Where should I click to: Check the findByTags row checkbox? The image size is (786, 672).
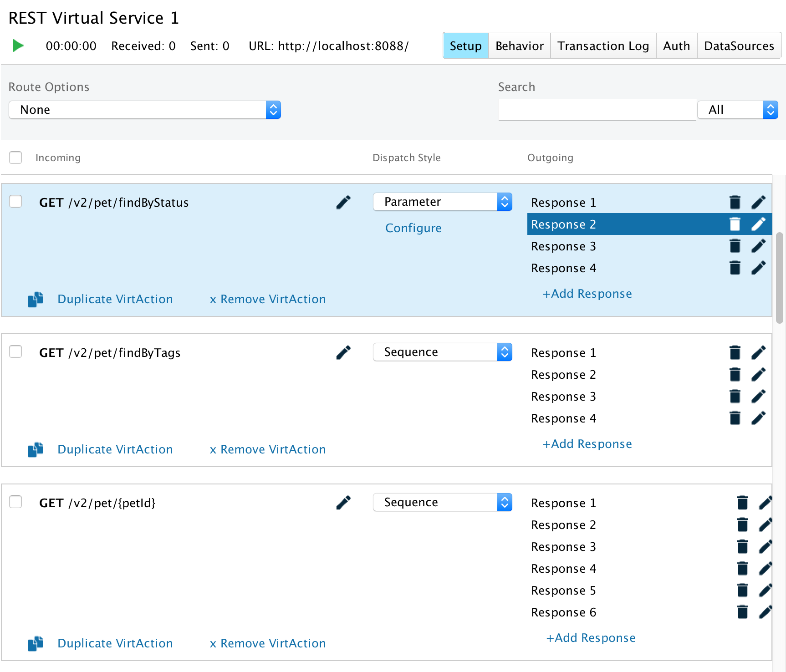click(15, 351)
